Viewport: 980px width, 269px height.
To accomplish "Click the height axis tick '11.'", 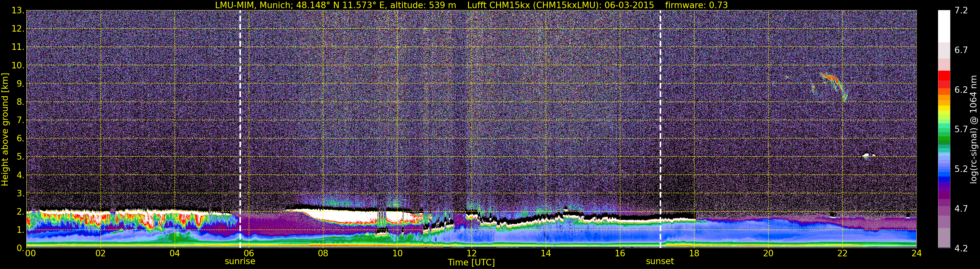I will point(18,47).
